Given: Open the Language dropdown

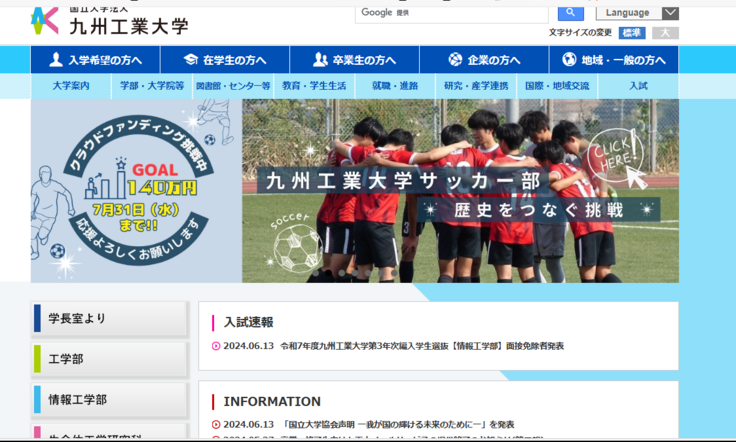Looking at the screenshot, I should pyautogui.click(x=637, y=12).
